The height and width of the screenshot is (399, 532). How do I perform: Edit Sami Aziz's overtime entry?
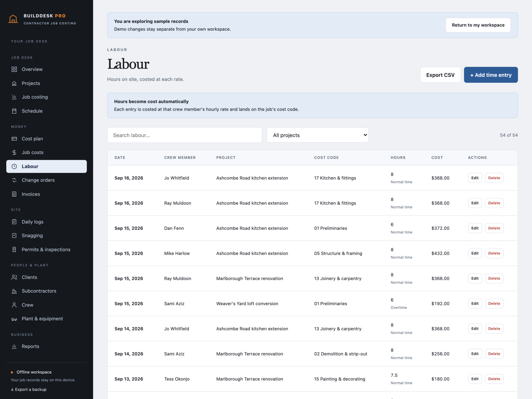(475, 303)
